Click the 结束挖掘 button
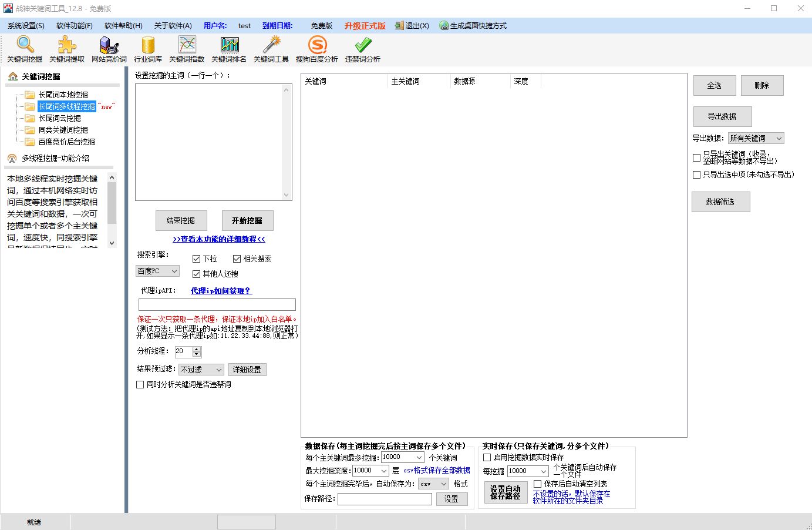 point(181,220)
